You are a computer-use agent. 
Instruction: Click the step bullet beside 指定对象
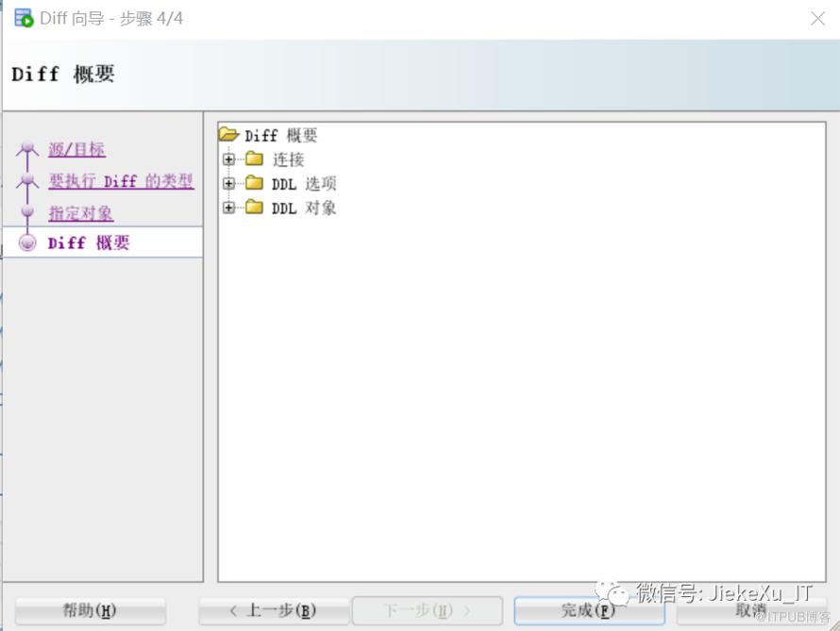[x=27, y=212]
